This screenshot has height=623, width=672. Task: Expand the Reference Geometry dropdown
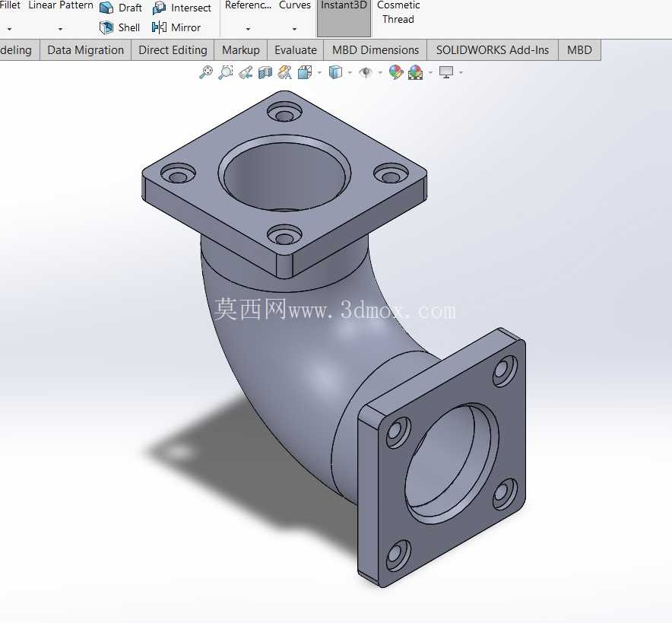point(248,29)
